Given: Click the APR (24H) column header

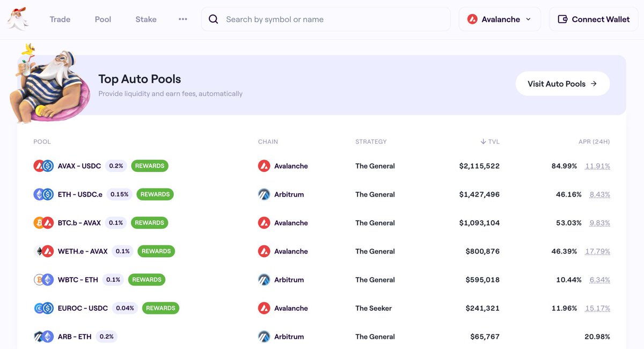Looking at the screenshot, I should click(x=594, y=142).
